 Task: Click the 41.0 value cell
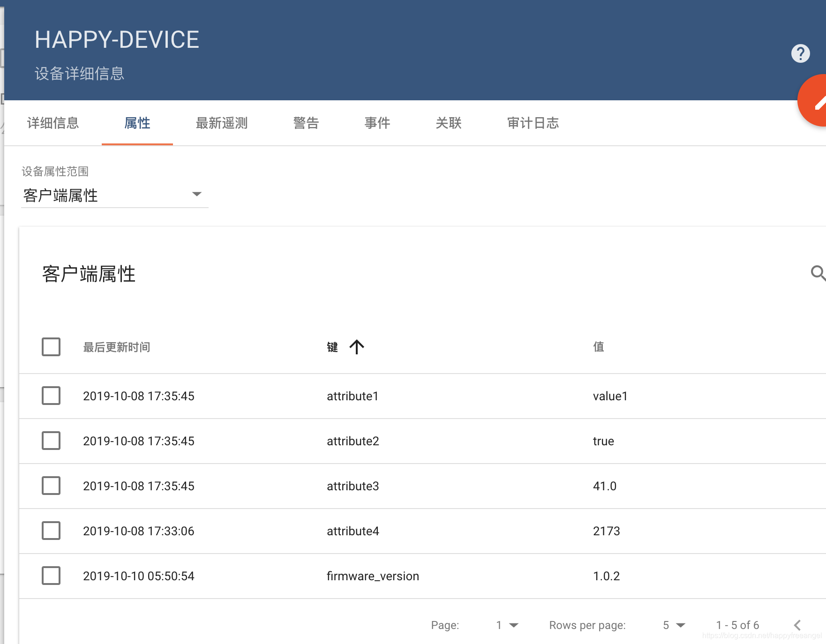pos(605,486)
